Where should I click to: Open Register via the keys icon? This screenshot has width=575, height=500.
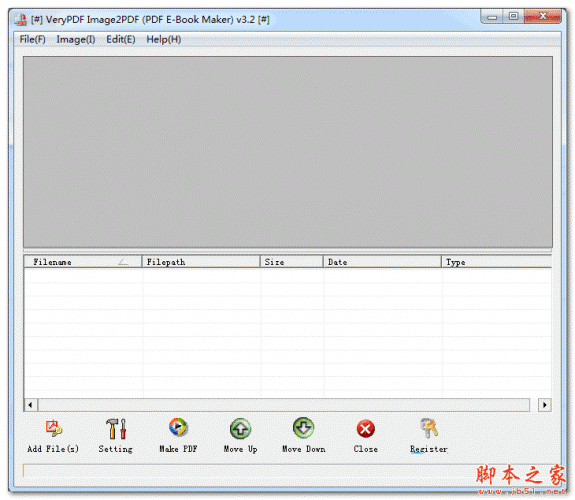tap(429, 428)
